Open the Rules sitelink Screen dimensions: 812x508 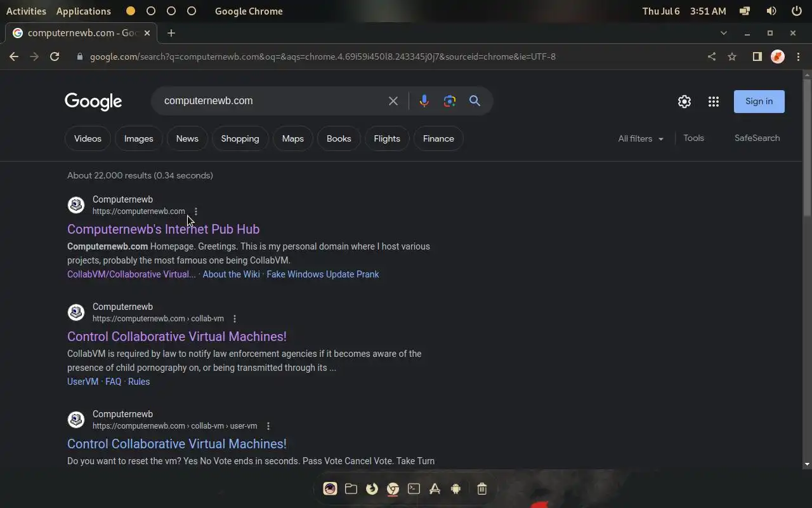tap(139, 382)
